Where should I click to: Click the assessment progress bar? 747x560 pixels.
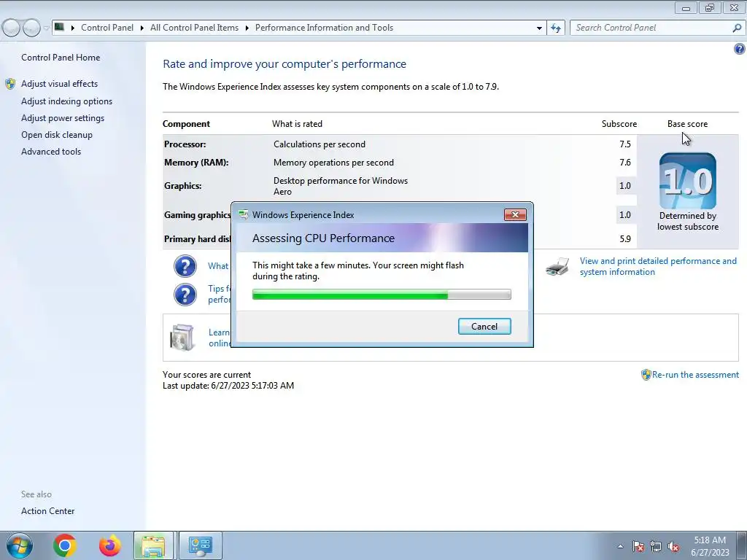[382, 295]
